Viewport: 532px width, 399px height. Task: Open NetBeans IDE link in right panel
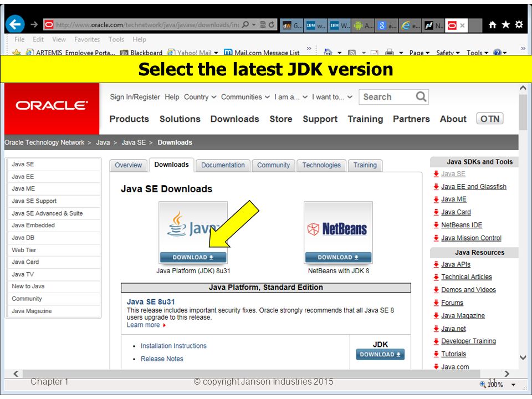pyautogui.click(x=462, y=225)
